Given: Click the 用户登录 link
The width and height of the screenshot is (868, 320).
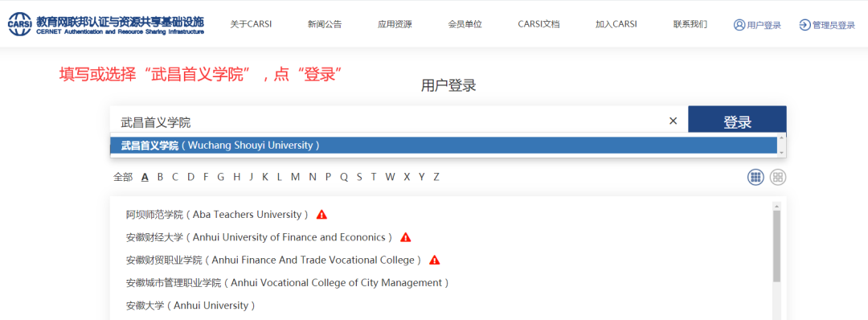Looking at the screenshot, I should pyautogui.click(x=757, y=25).
